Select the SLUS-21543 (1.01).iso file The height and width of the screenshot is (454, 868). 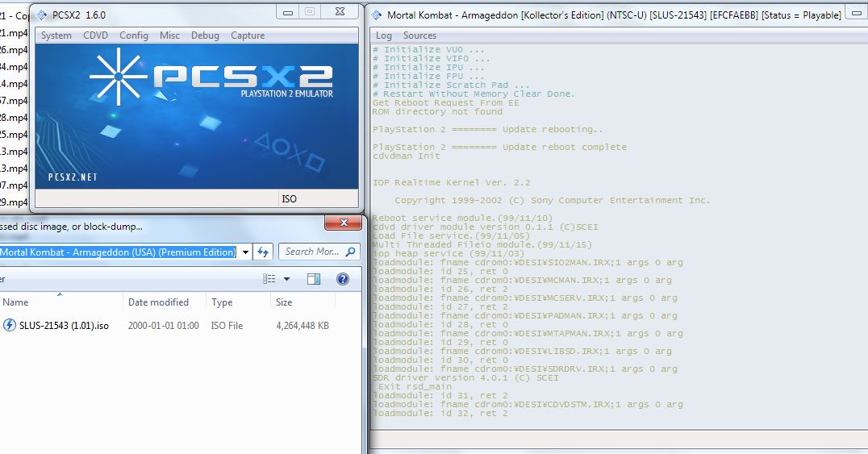pyautogui.click(x=65, y=326)
